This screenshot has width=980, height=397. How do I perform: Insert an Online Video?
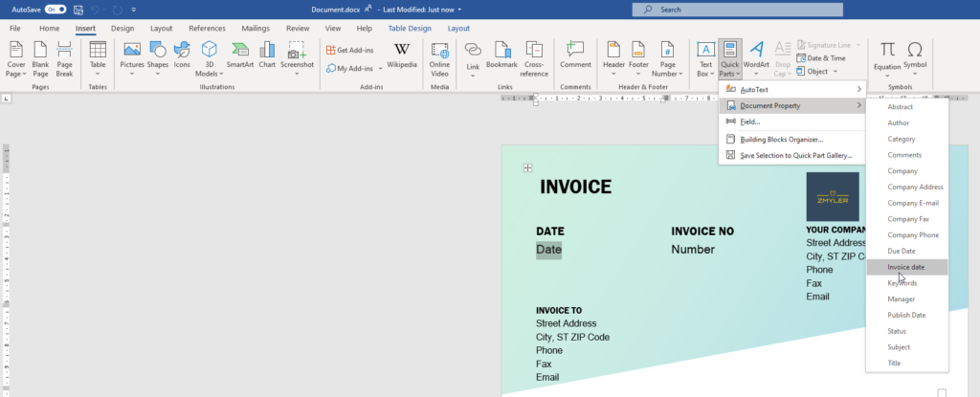(x=439, y=59)
